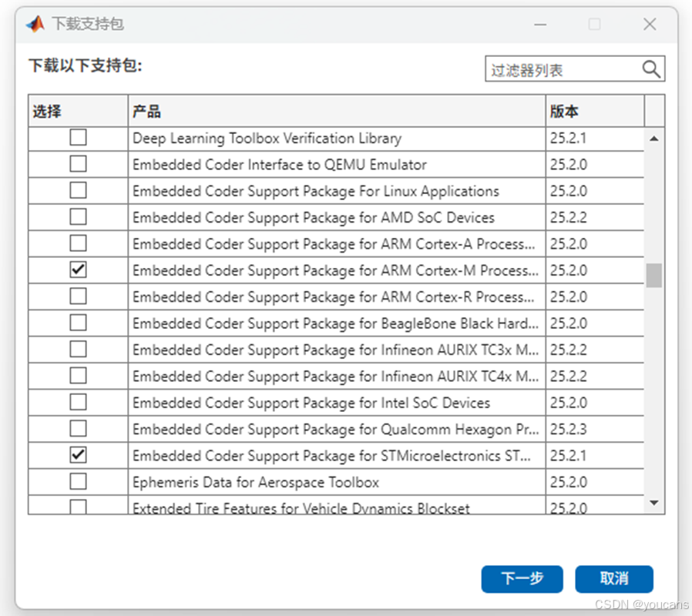
Task: Tick the ARM Cortex-R package checkbox
Action: click(78, 296)
